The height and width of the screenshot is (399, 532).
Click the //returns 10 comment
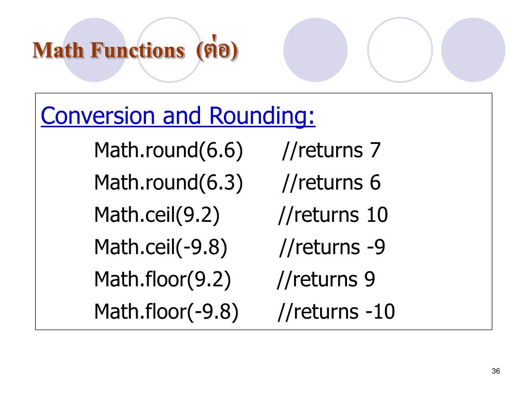click(333, 215)
